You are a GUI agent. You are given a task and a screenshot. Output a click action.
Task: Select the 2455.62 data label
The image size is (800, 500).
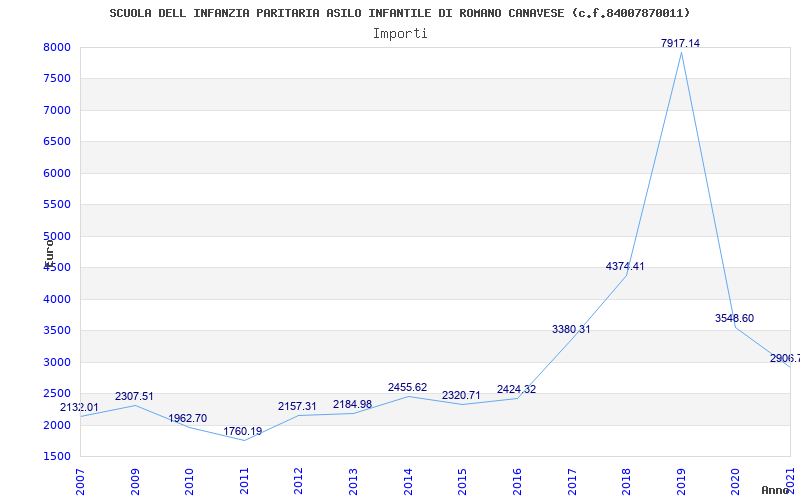tap(407, 387)
